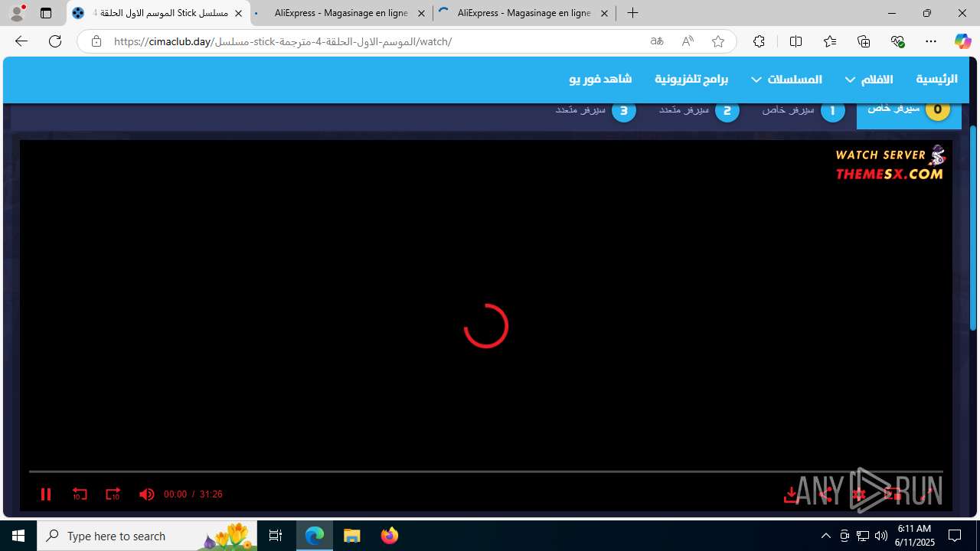Viewport: 980px width, 551px height.
Task: Click the video progress bar
Action: click(485, 471)
